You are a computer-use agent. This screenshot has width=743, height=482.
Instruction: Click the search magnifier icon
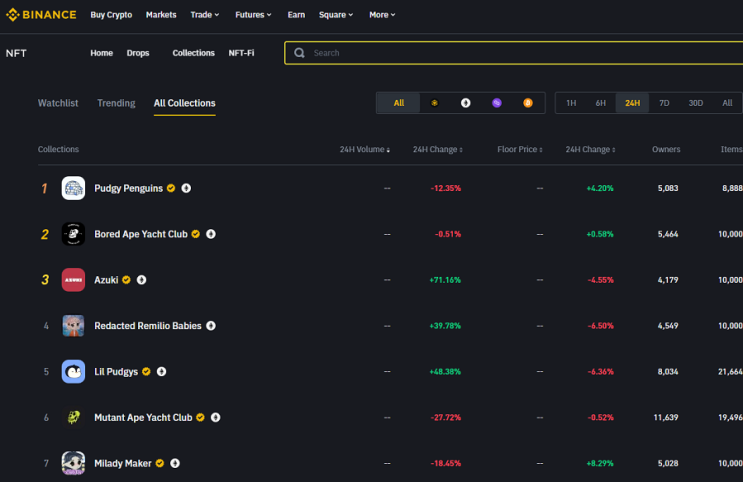click(299, 53)
